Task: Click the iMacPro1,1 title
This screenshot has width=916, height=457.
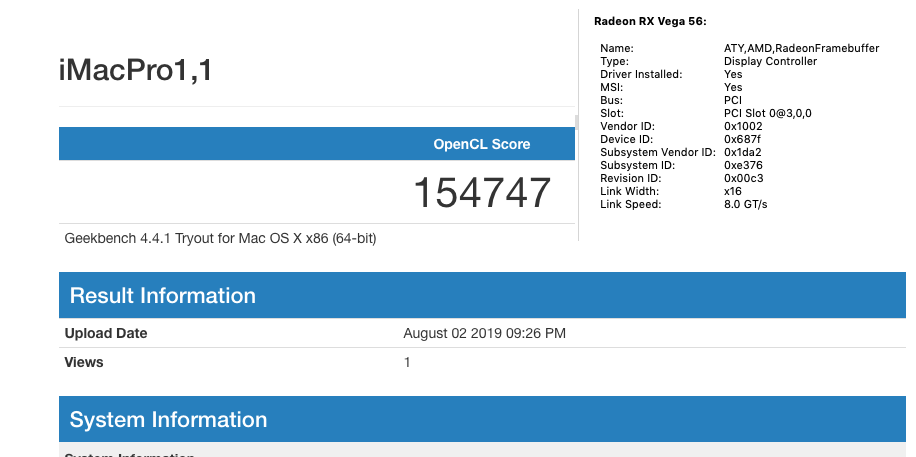Action: click(x=136, y=70)
